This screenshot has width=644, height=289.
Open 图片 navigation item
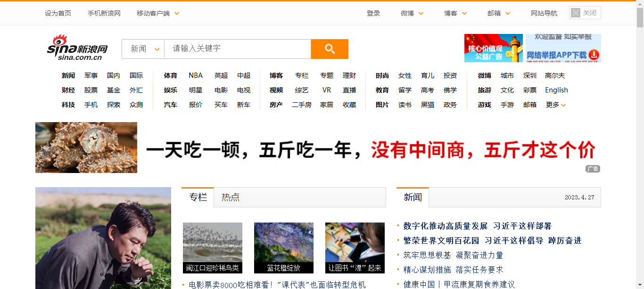(x=382, y=105)
